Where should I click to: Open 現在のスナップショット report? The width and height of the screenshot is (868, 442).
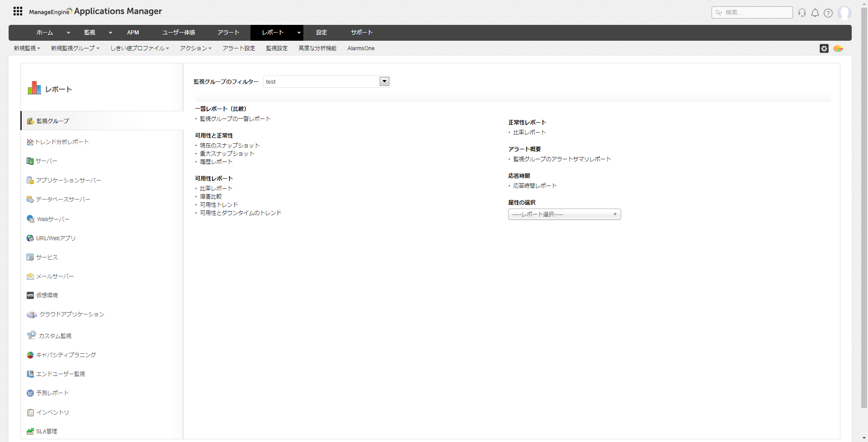pos(230,146)
